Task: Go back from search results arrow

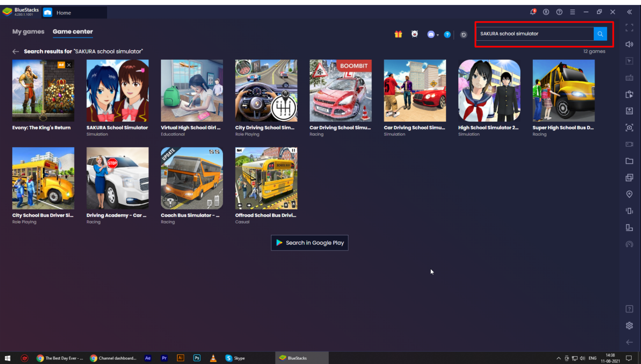Action: (16, 51)
